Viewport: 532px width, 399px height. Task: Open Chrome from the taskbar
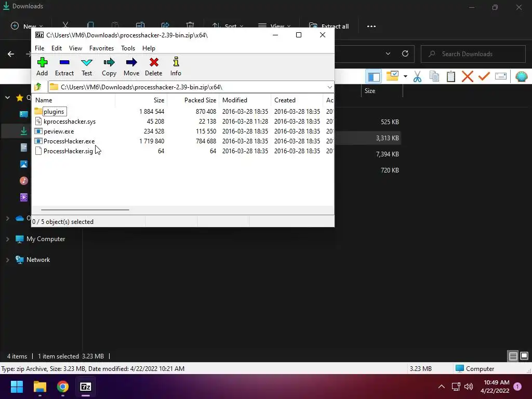pos(62,387)
